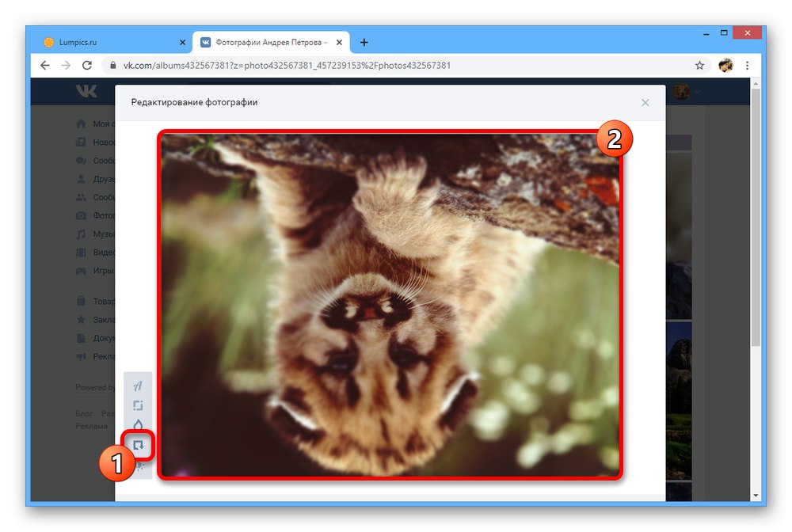792x532 pixels.
Task: Open the music note icon in sidebar
Action: tap(81, 234)
